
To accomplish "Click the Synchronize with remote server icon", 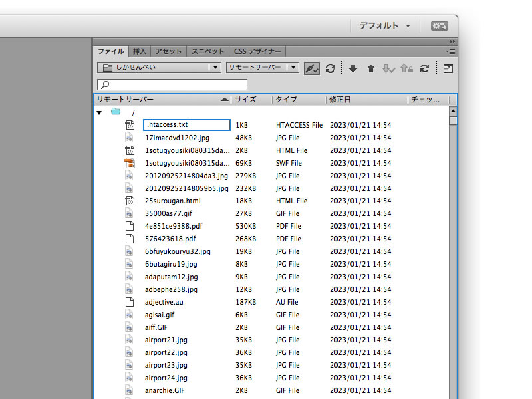I will [x=424, y=68].
